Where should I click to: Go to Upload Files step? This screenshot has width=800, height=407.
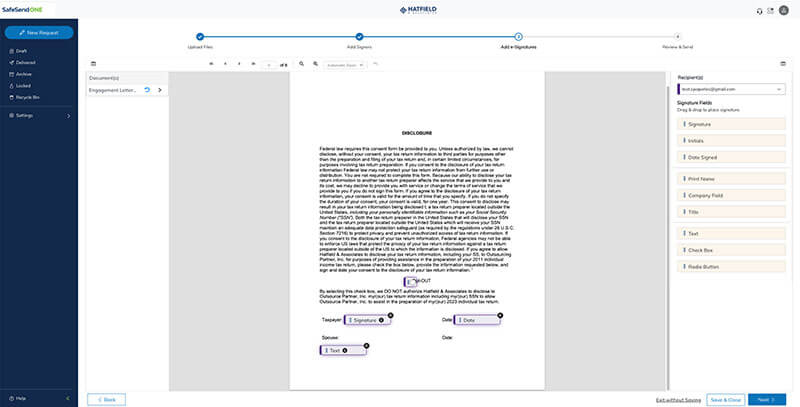[x=200, y=37]
